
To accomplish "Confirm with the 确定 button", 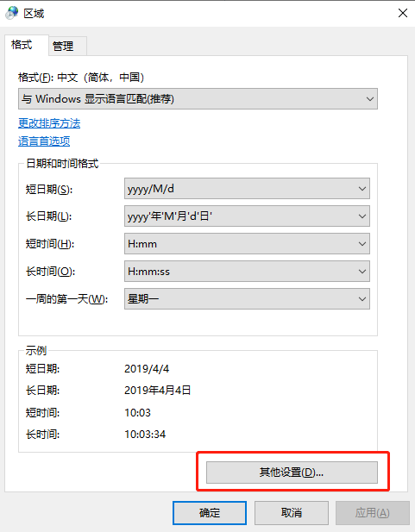I will 210,513.
